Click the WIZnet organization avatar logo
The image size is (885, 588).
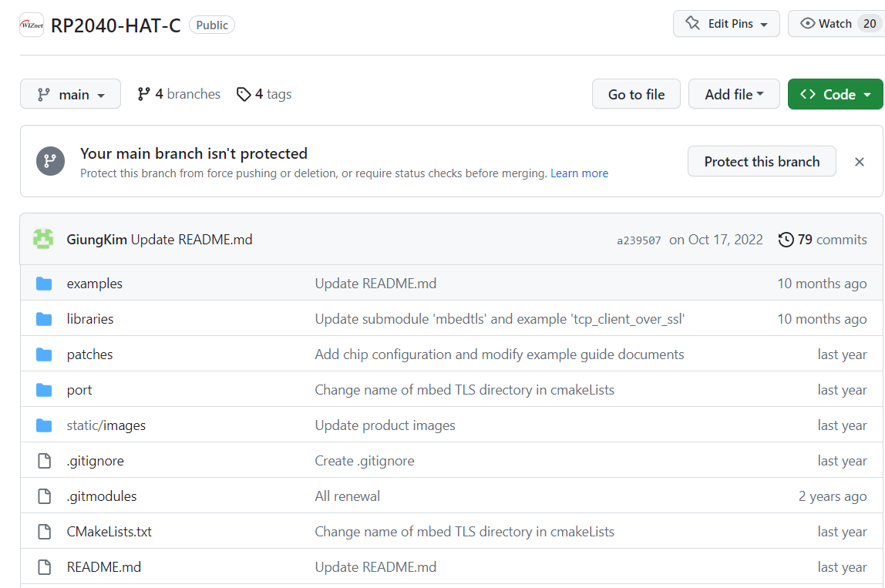(32, 25)
